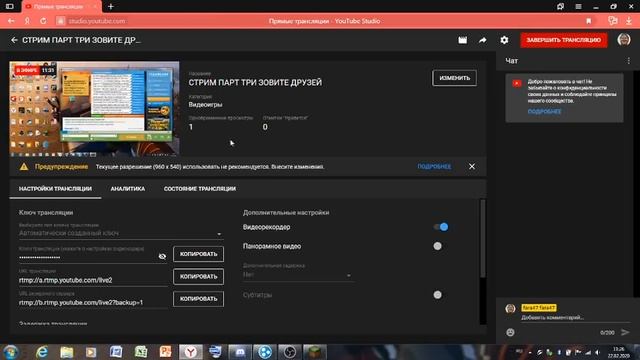Image resolution: width=640 pixels, height=360 pixels.
Task: Click the send message arrow in chat
Action: point(625,332)
